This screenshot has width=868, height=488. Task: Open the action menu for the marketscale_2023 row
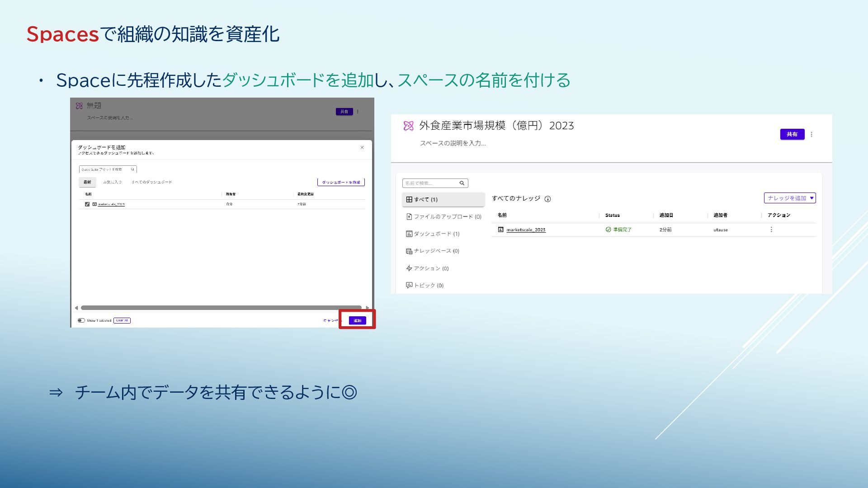tap(771, 230)
